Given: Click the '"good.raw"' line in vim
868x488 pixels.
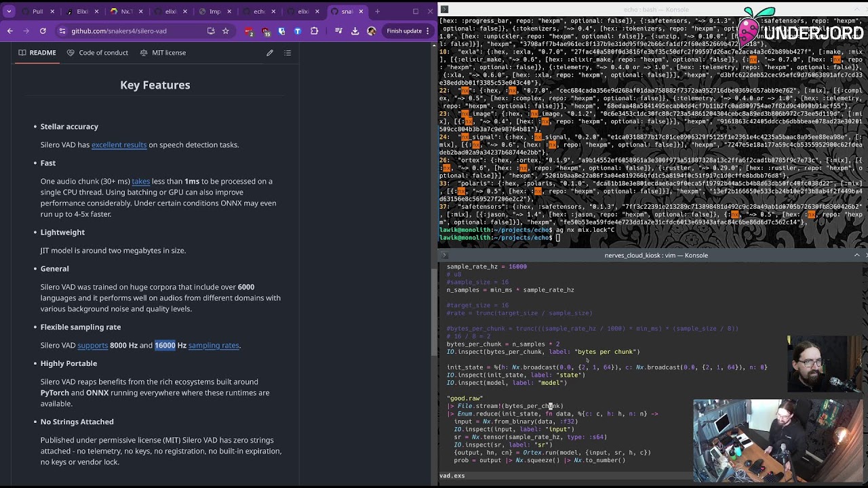Looking at the screenshot, I should pos(465,399).
